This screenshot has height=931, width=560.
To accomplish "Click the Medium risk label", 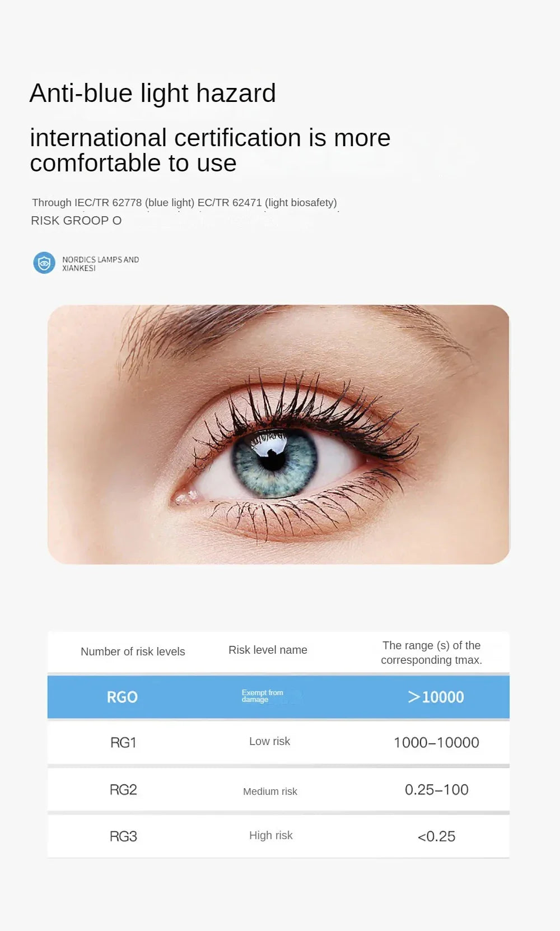I will click(x=270, y=792).
